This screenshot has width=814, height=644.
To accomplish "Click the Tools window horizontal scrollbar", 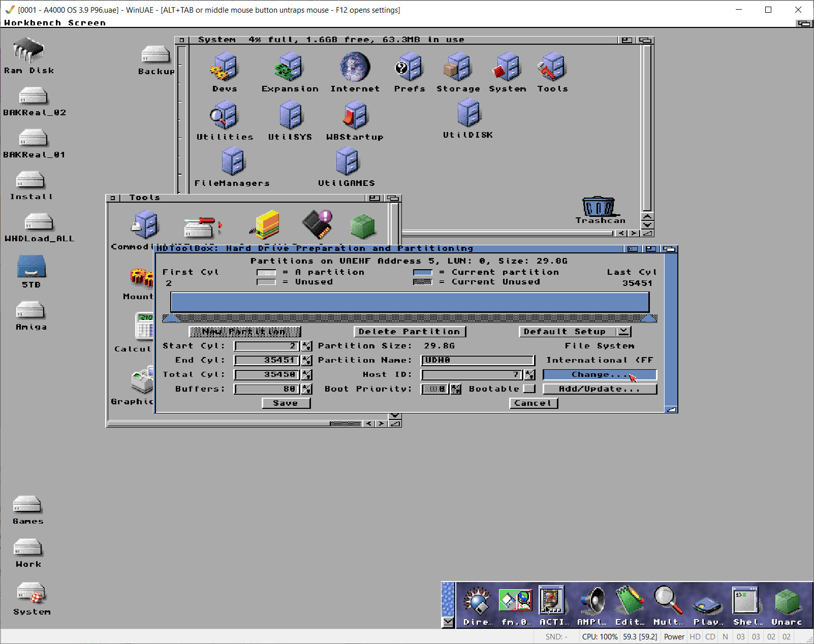I will tap(234, 423).
